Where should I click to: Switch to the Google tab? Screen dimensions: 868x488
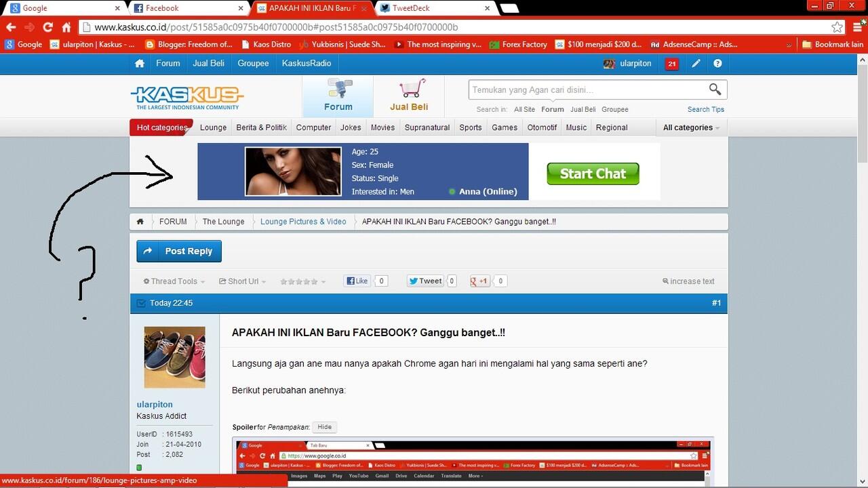pyautogui.click(x=64, y=8)
